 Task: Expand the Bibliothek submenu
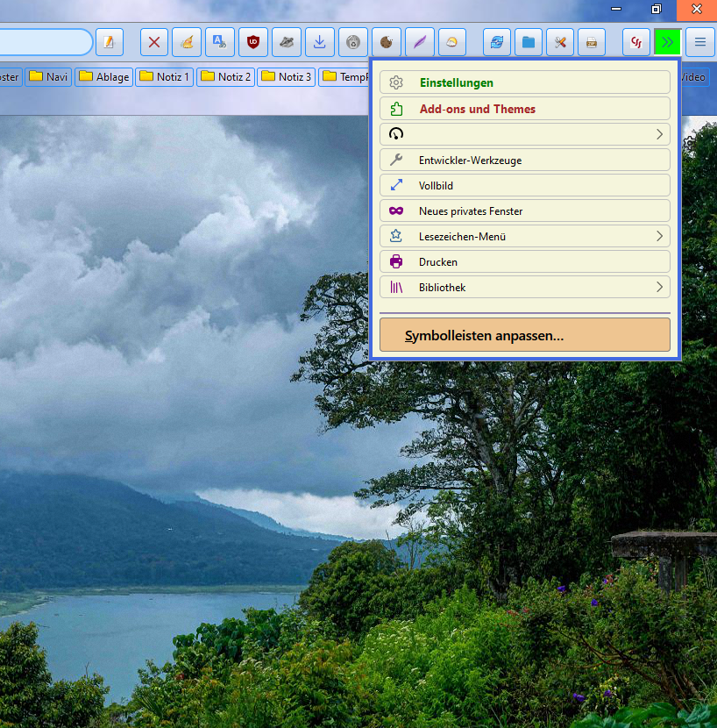(x=525, y=288)
